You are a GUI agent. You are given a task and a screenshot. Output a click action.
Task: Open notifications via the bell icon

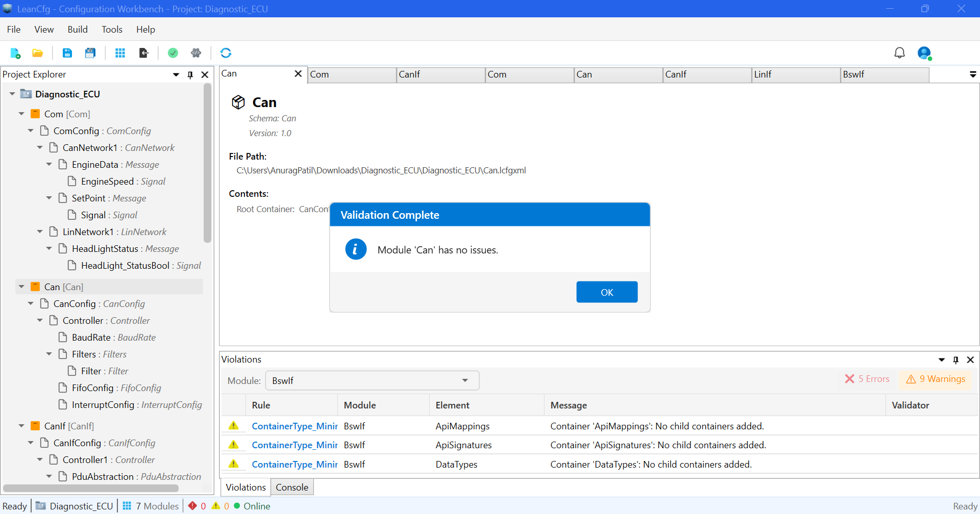point(899,53)
